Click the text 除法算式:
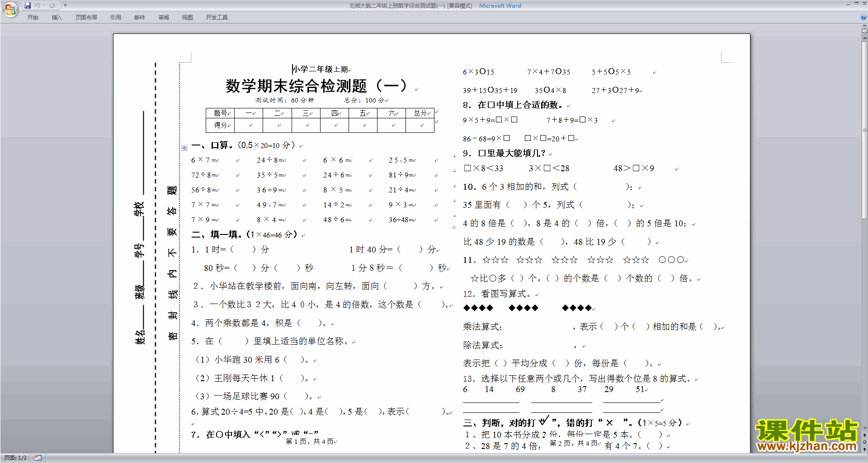 pos(482,345)
